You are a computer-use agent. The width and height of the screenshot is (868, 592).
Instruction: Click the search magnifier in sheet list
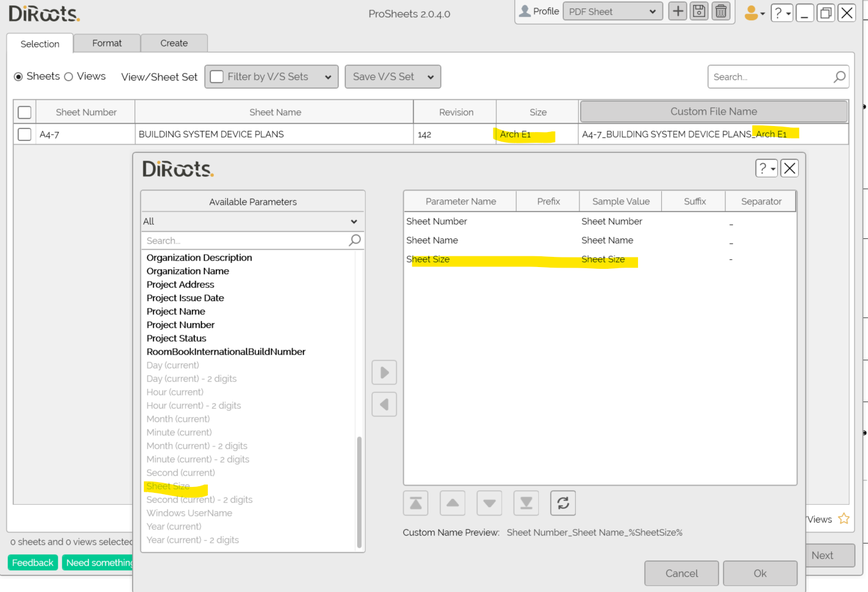(x=839, y=76)
